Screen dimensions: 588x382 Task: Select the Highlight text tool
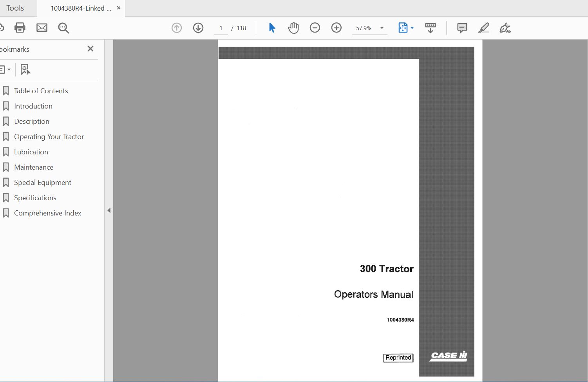click(x=484, y=27)
